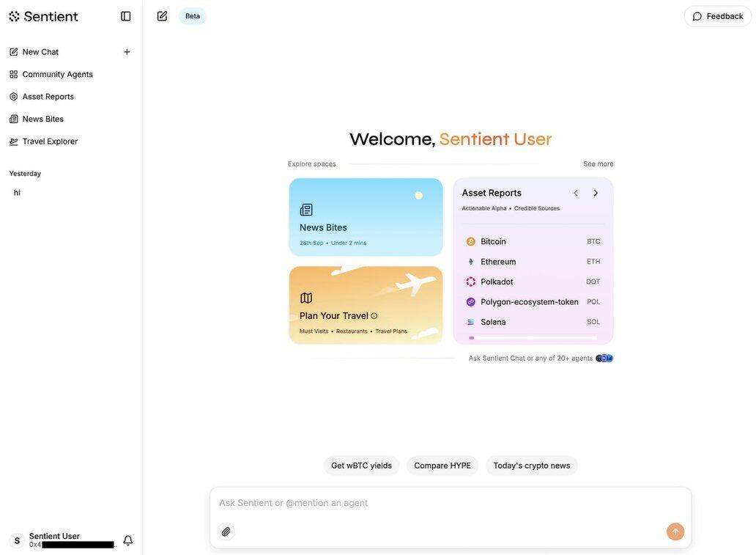Click the 'S' user avatar
The height and width of the screenshot is (555, 756).
click(18, 540)
